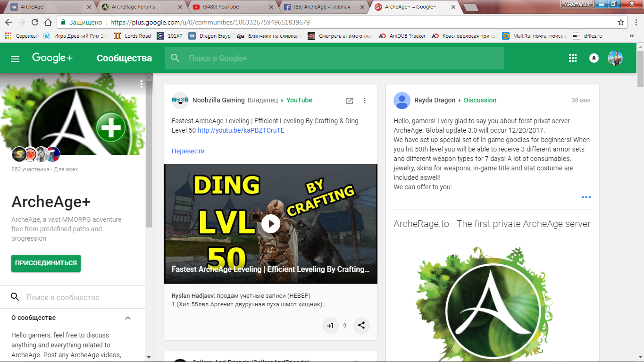644x362 pixels.
Task: Click the Noobzilla Gaming author name
Action: (x=218, y=100)
